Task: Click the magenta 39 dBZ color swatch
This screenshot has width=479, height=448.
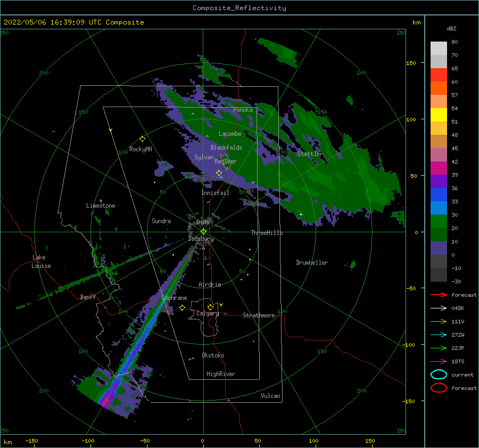Action: 439,168
